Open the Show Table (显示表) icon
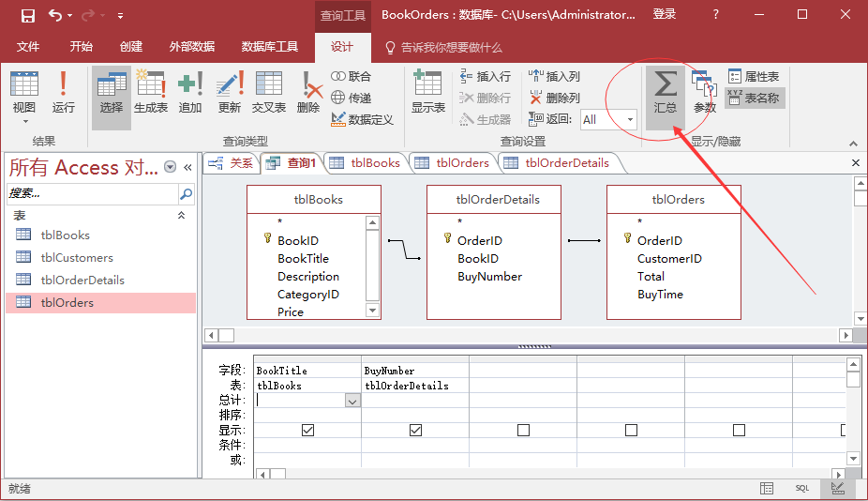Viewport: 868px width, 501px height. tap(427, 93)
